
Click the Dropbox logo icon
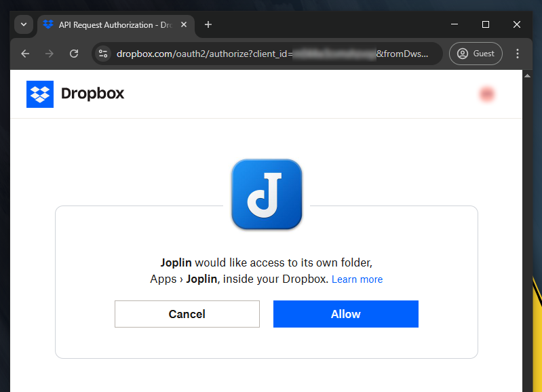coord(40,94)
